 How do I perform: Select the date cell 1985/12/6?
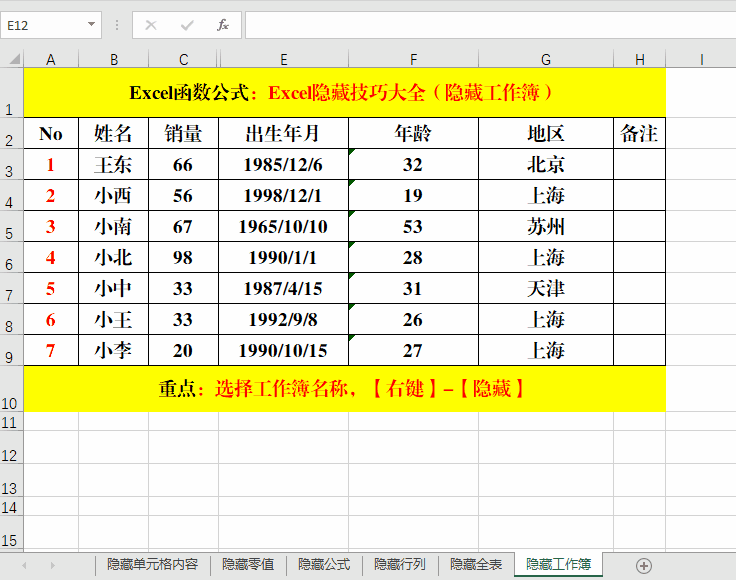(283, 164)
